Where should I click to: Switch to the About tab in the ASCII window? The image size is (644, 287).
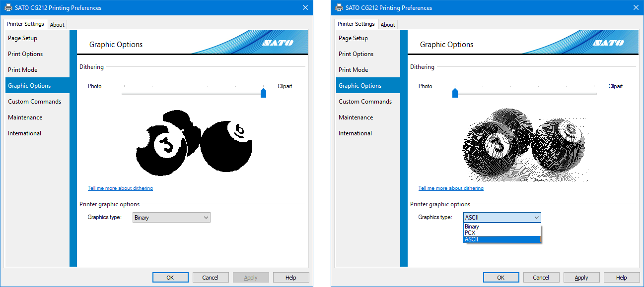pos(388,25)
